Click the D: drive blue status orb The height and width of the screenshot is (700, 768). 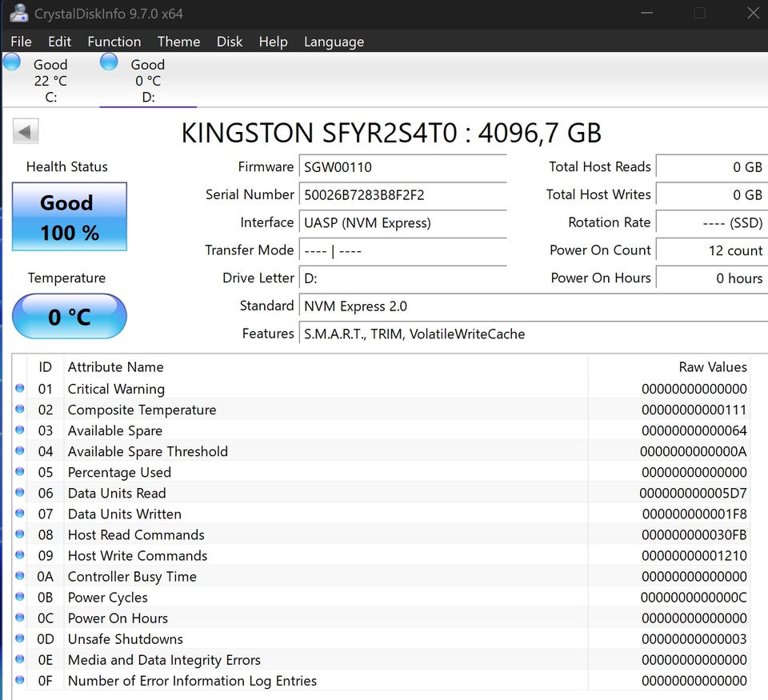[x=110, y=62]
